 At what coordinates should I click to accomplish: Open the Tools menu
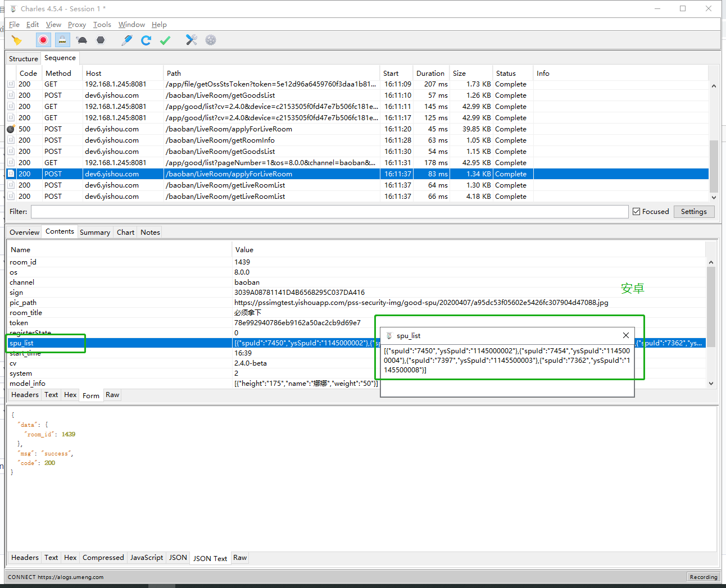pos(102,25)
